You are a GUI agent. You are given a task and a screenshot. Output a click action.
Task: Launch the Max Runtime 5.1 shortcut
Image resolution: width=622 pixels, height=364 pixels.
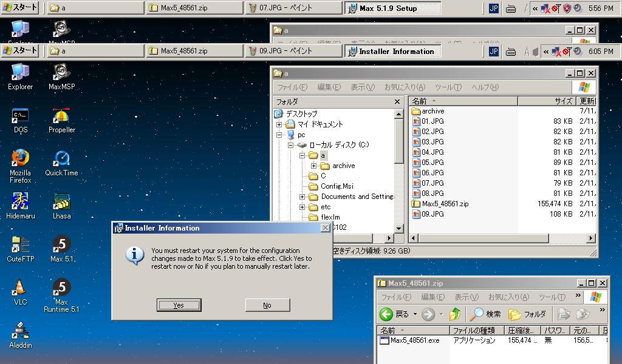tap(61, 288)
